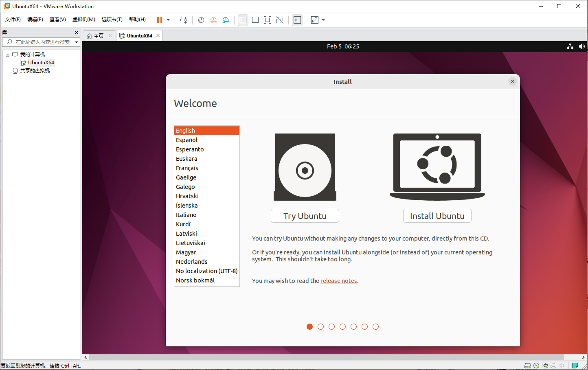
Task: Select Italiano in the language list
Action: (207, 215)
